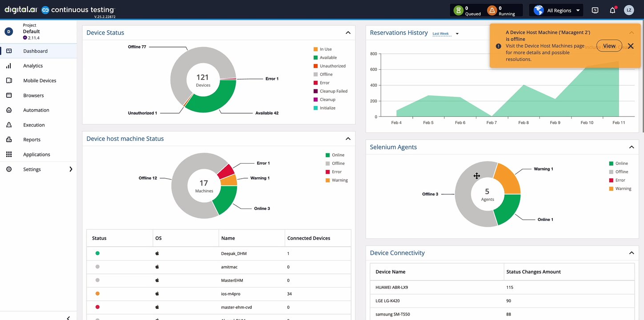Open the notifications bell
This screenshot has width=644, height=320.
click(612, 10)
